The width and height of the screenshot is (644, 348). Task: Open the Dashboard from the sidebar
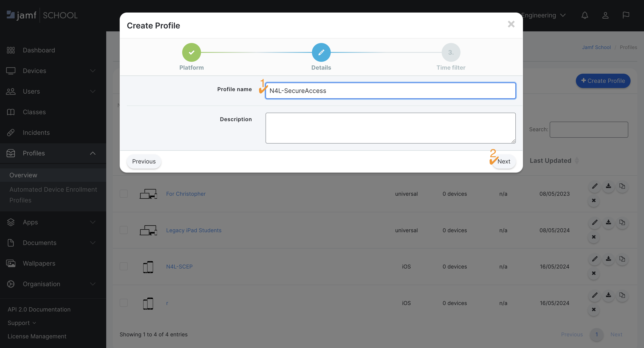click(39, 50)
